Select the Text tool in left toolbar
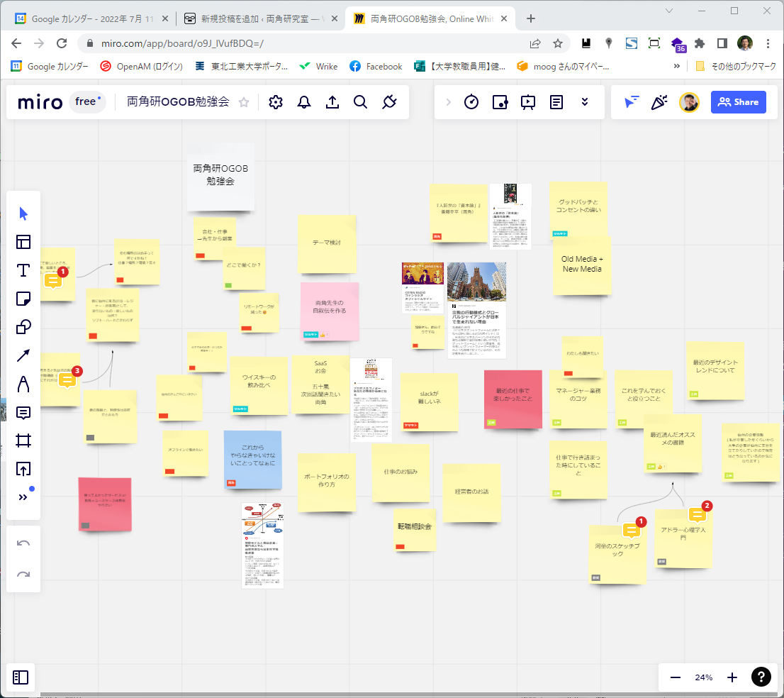784x698 pixels. (23, 270)
